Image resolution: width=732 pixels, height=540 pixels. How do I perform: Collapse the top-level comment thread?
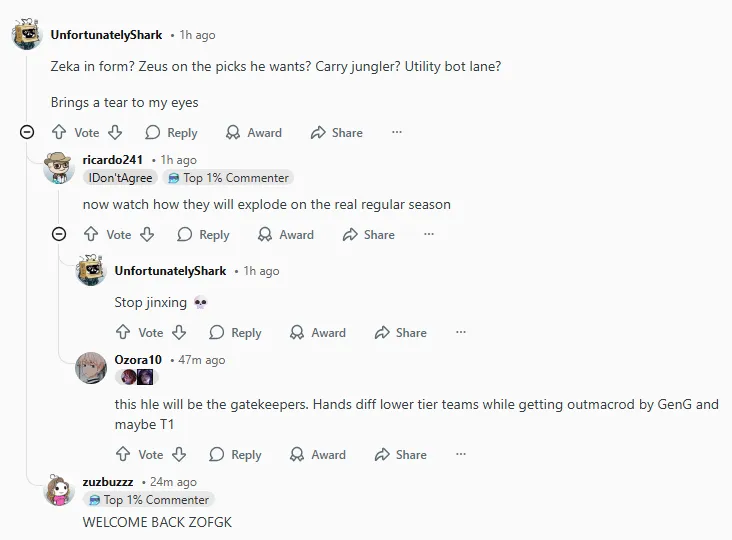(27, 132)
